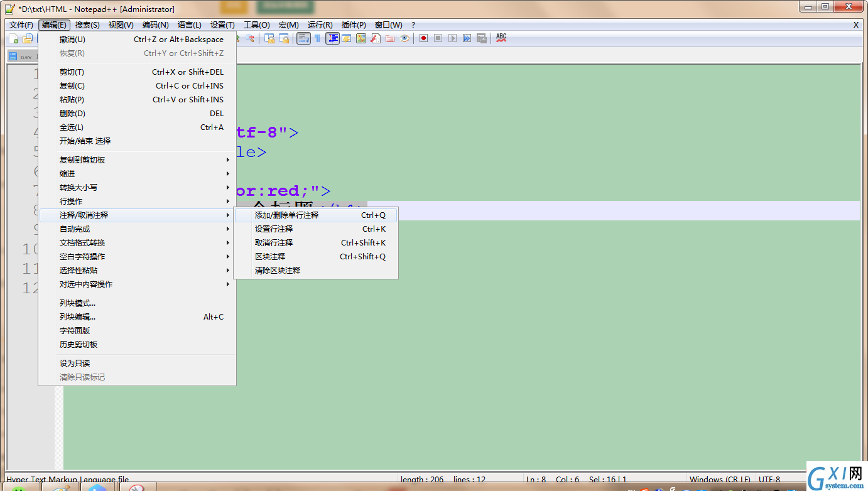Image resolution: width=868 pixels, height=491 pixels.
Task: Expand the 选择性粘贴 submenu
Action: [137, 270]
